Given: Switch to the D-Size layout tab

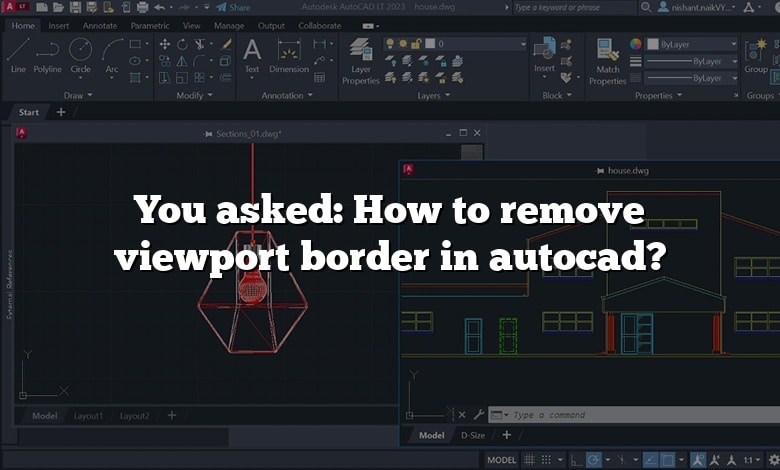Looking at the screenshot, I should coord(473,435).
